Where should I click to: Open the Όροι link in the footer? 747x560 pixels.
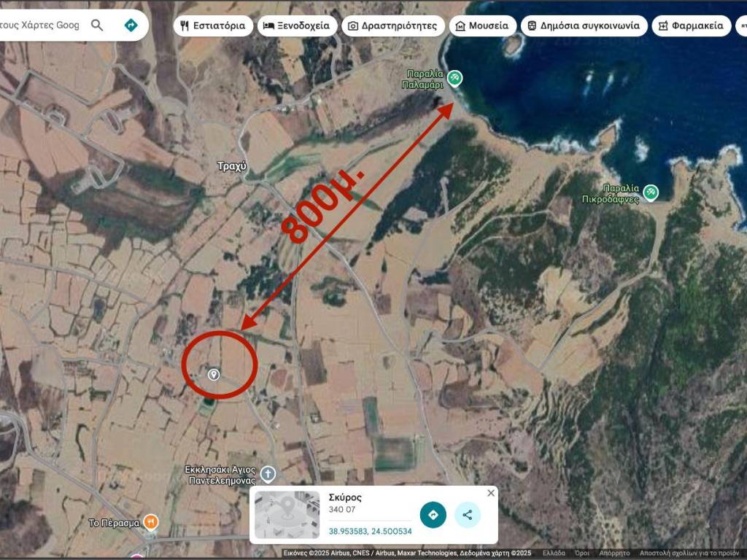point(581,553)
